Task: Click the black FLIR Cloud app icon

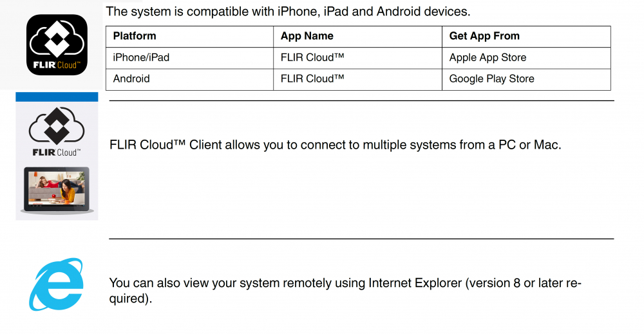Action: pyautogui.click(x=57, y=44)
